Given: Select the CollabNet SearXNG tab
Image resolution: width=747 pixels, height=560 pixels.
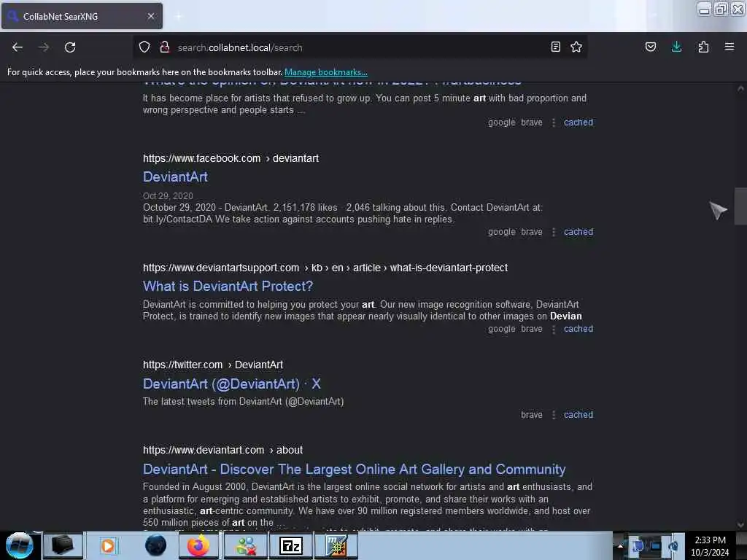Looking at the screenshot, I should 82,16.
